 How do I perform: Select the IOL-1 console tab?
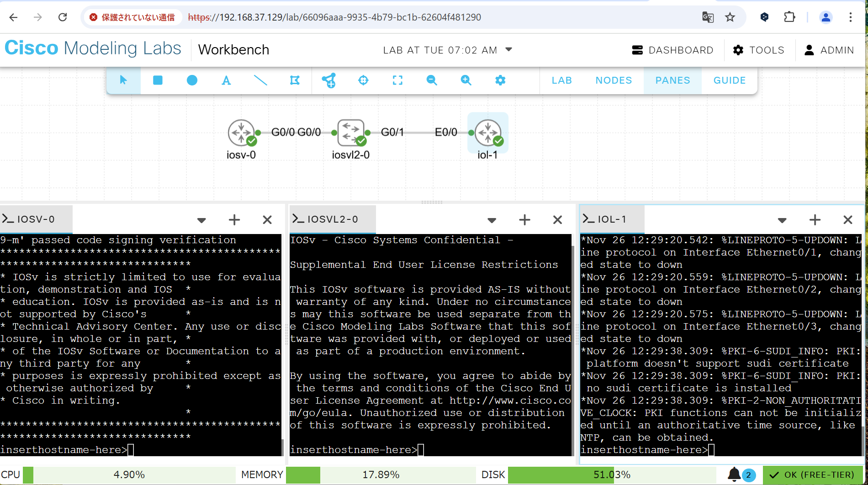[x=612, y=219]
